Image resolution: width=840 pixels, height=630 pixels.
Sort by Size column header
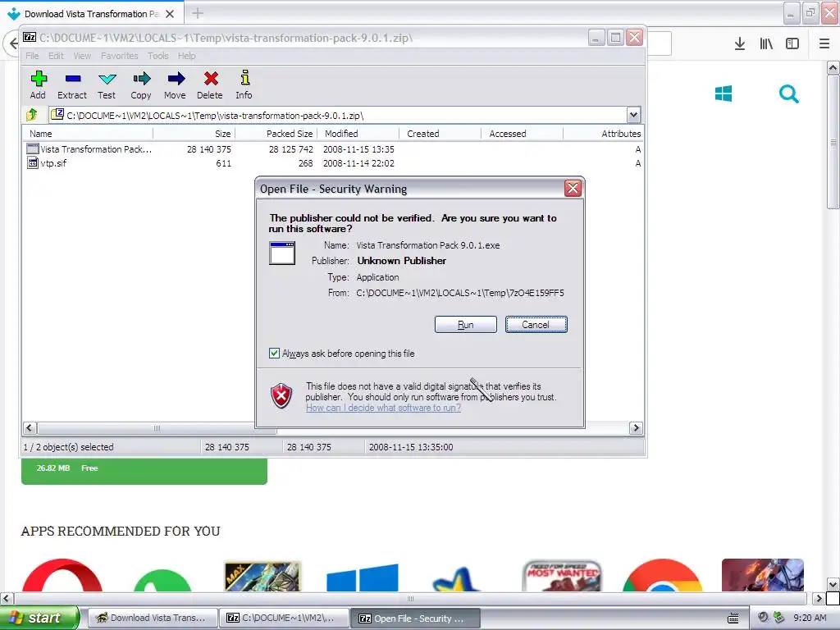click(194, 134)
